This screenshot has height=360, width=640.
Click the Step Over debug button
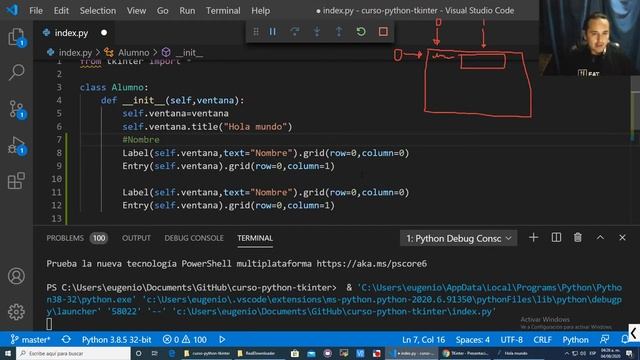coord(295,31)
